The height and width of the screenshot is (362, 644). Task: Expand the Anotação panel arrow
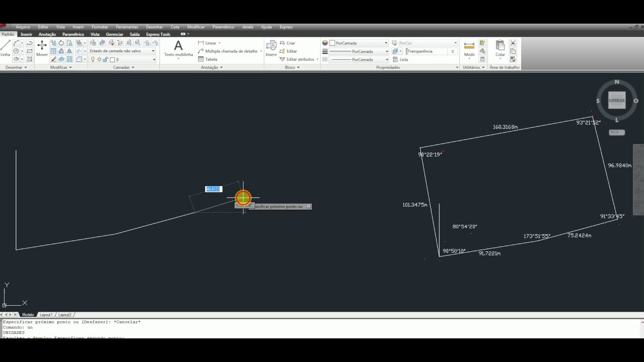click(x=221, y=67)
